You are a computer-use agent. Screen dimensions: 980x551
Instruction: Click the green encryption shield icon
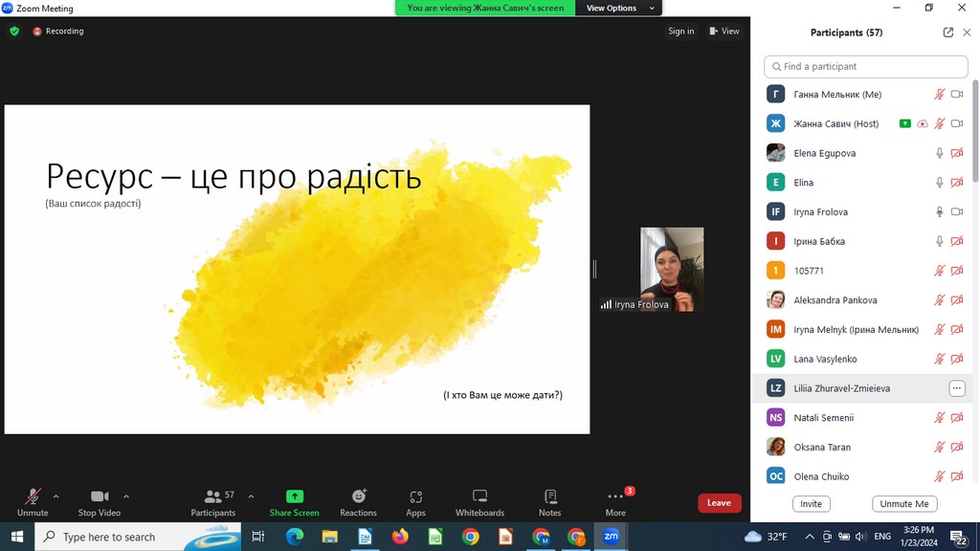coord(14,31)
